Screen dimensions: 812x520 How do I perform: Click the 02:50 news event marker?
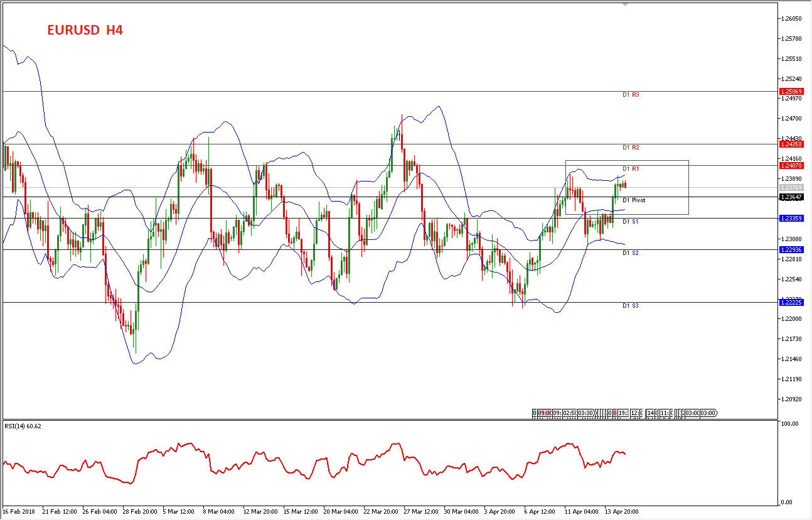pyautogui.click(x=569, y=413)
